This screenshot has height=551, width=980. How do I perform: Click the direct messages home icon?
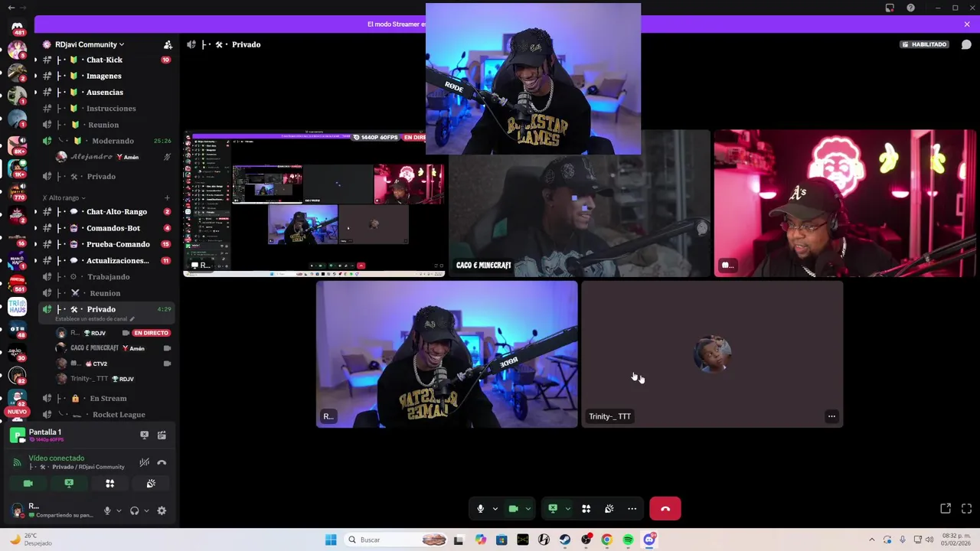(x=17, y=27)
